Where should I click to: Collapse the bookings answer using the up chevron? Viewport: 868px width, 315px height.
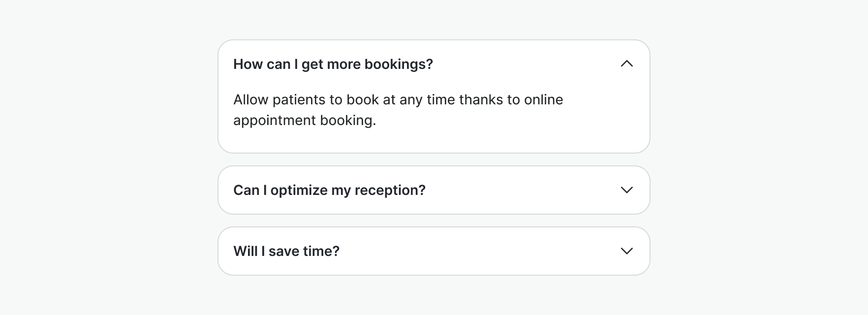[x=626, y=64]
